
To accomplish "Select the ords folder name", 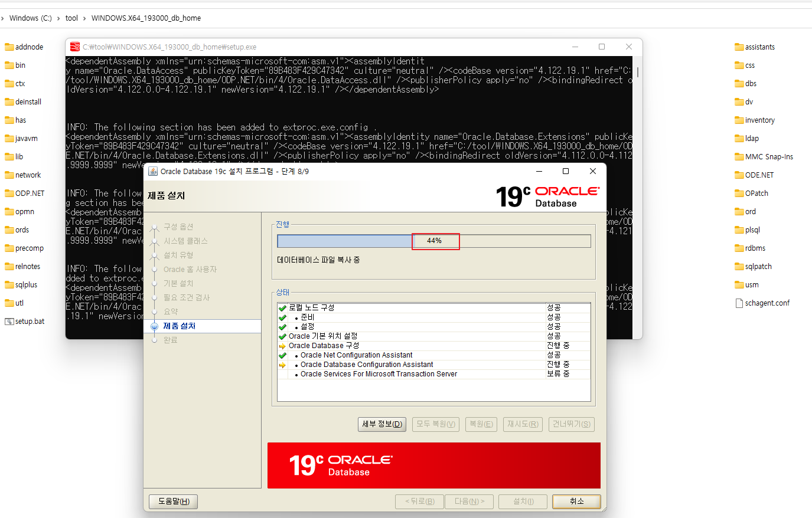I will click(22, 230).
